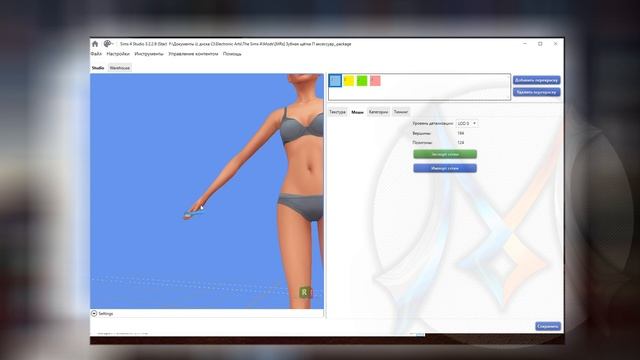Open the Файл menu
This screenshot has height=360, width=640.
pos(96,54)
